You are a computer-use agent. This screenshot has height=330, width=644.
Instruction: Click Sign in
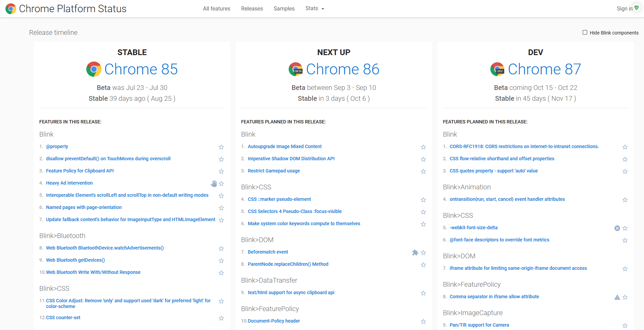[625, 8]
